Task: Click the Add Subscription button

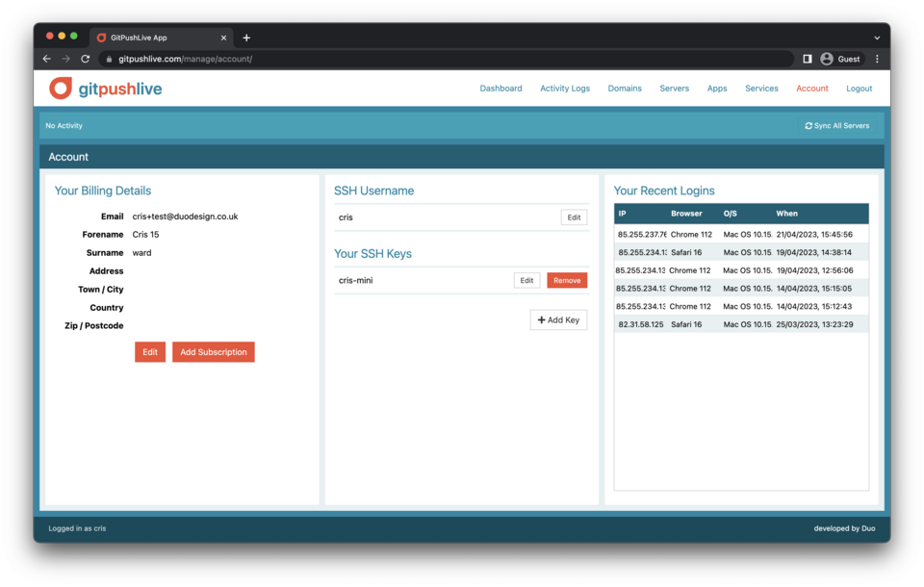Action: 214,352
